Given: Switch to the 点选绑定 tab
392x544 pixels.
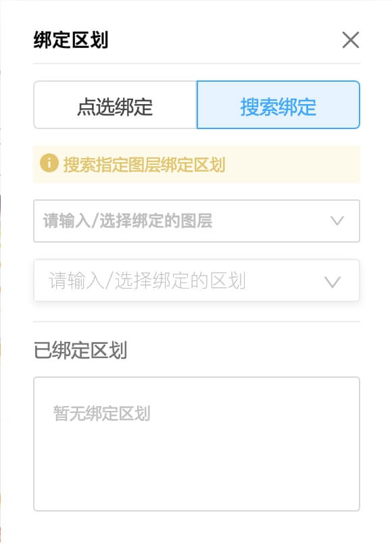Looking at the screenshot, I should pyautogui.click(x=115, y=105).
